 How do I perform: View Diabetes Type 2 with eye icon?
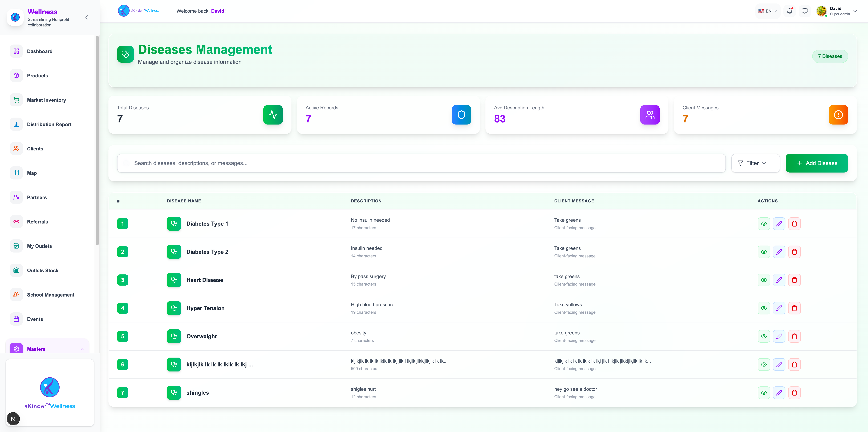(x=764, y=252)
